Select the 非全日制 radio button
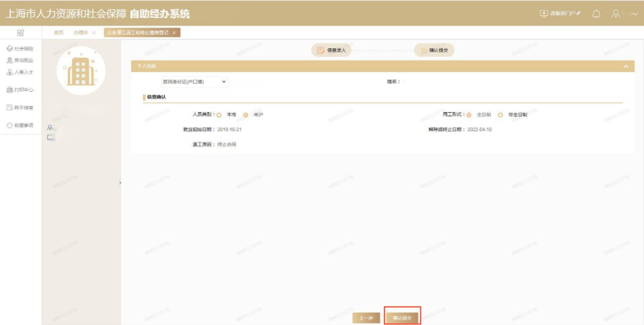 (500, 115)
